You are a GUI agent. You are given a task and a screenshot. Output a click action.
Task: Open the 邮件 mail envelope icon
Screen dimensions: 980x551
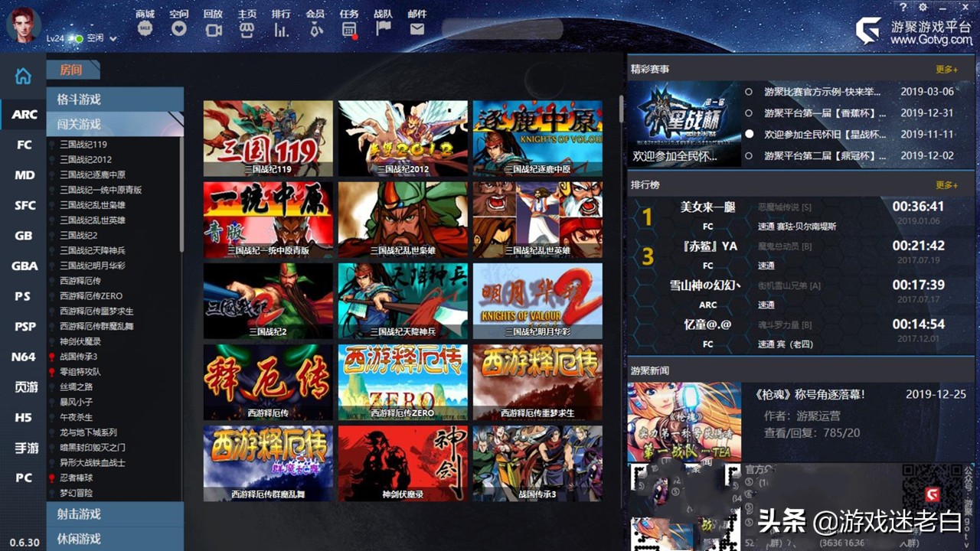(416, 29)
